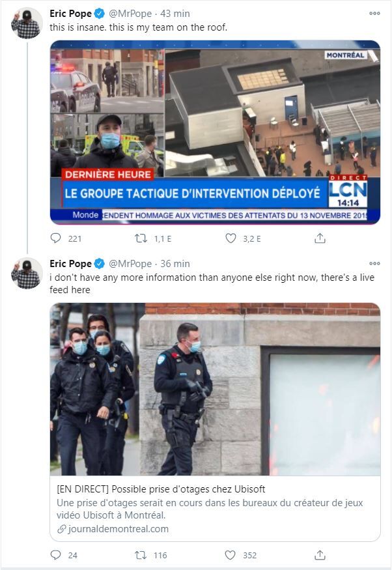This screenshot has width=392, height=570.
Task: Visit the journaldemontreal.com link
Action: click(x=113, y=529)
